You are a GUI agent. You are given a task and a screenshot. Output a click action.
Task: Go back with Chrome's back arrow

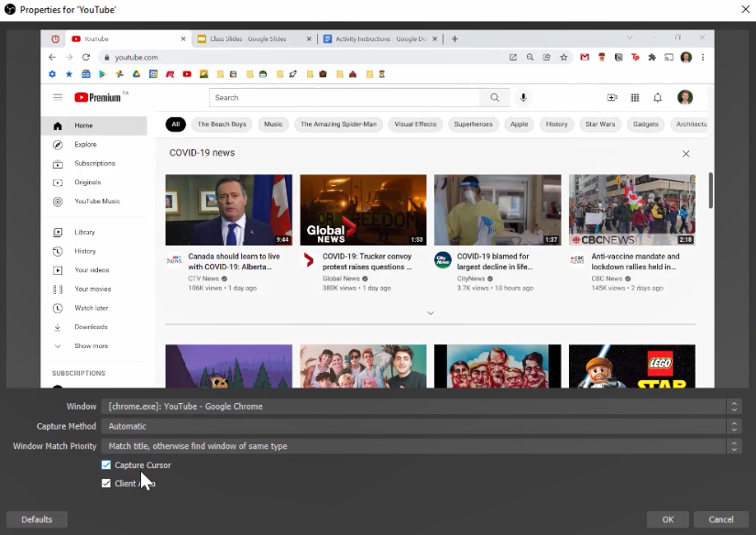point(52,58)
